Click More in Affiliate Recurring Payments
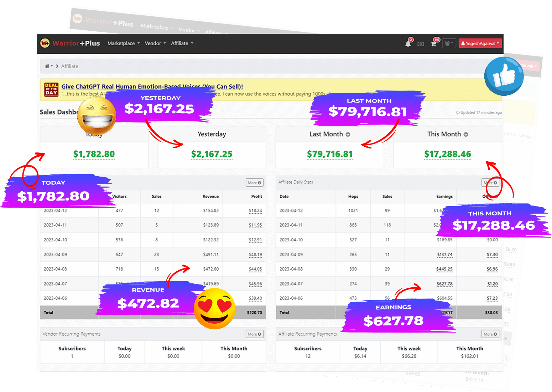 [490, 334]
